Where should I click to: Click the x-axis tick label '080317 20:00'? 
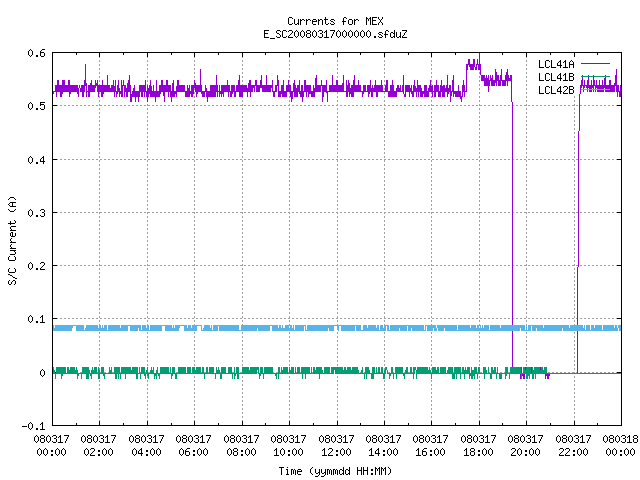(526, 446)
